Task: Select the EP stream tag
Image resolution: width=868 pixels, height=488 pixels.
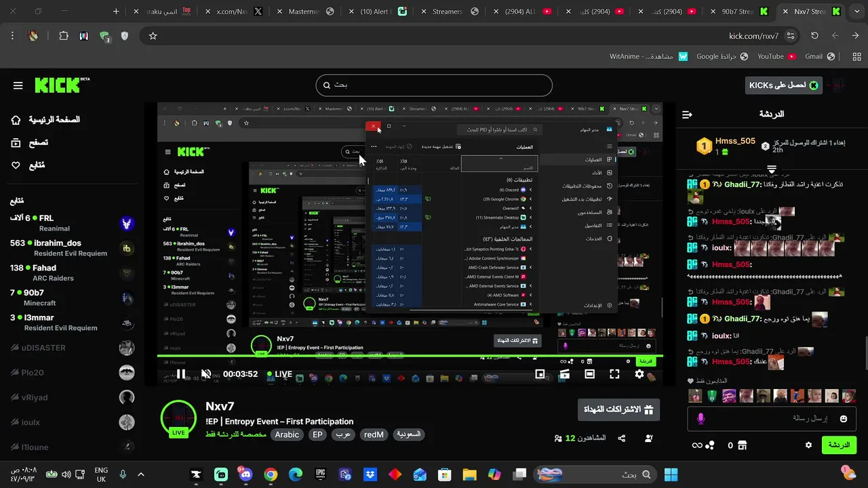Action: coord(317,434)
